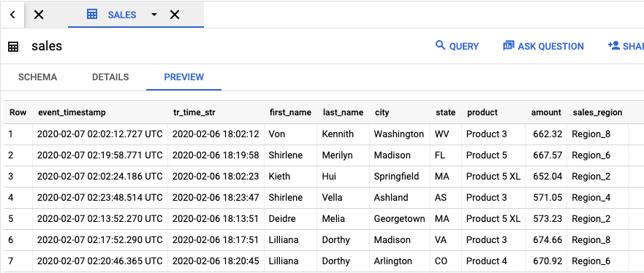Viewport: 644px width, 273px height.
Task: Click the ASK QUESTION chart icon
Action: [x=509, y=45]
